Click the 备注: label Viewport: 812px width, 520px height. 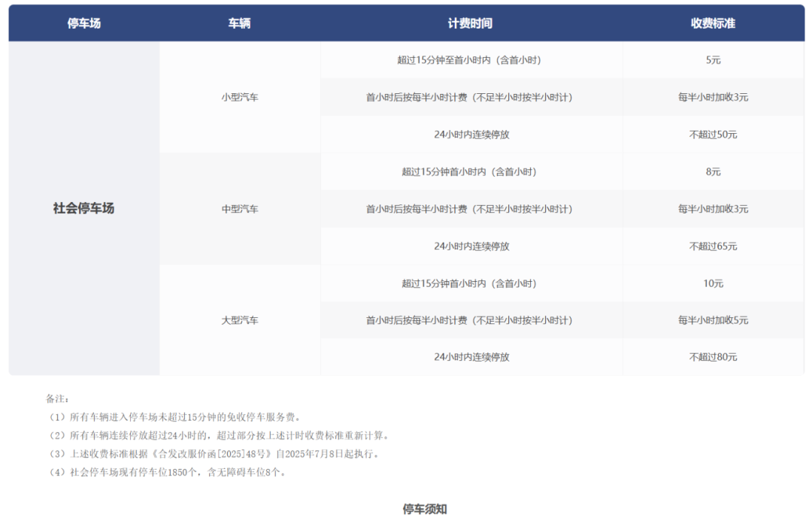point(57,399)
